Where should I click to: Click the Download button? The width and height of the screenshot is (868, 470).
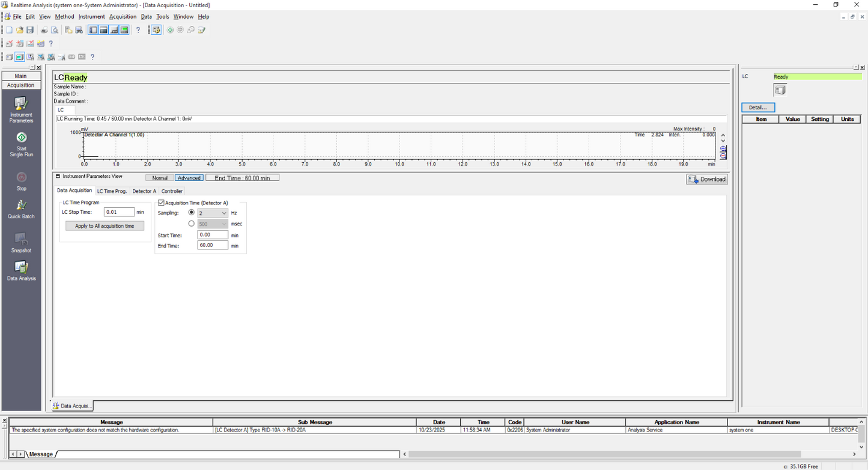tap(707, 179)
